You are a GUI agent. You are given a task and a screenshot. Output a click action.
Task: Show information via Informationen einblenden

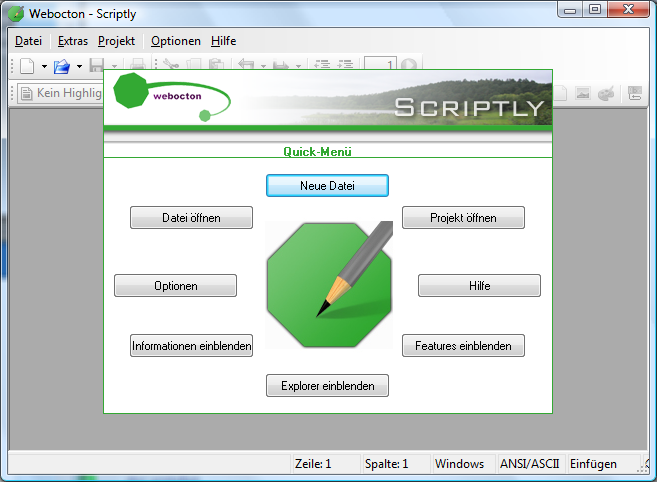pyautogui.click(x=191, y=346)
